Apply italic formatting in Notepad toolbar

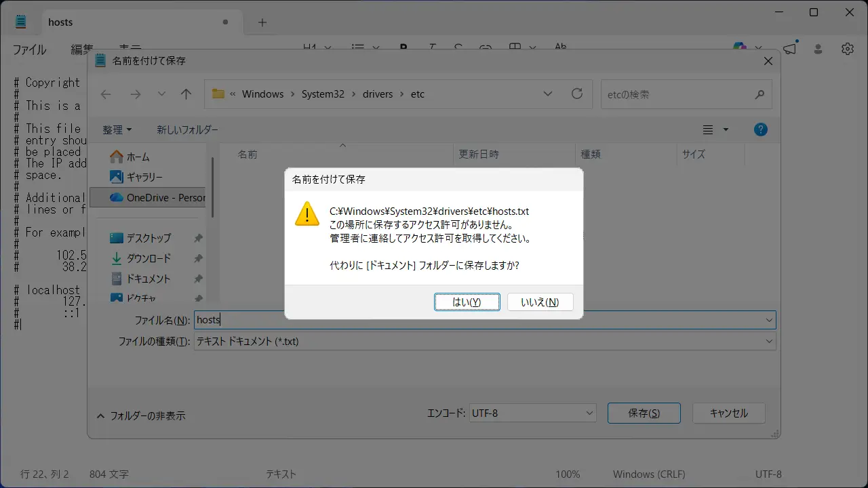coord(431,47)
